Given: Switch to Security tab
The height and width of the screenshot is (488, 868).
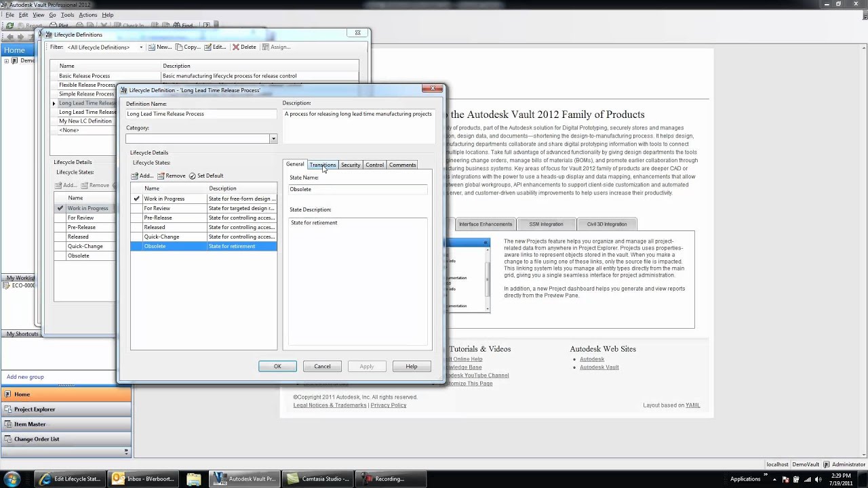Looking at the screenshot, I should [351, 165].
